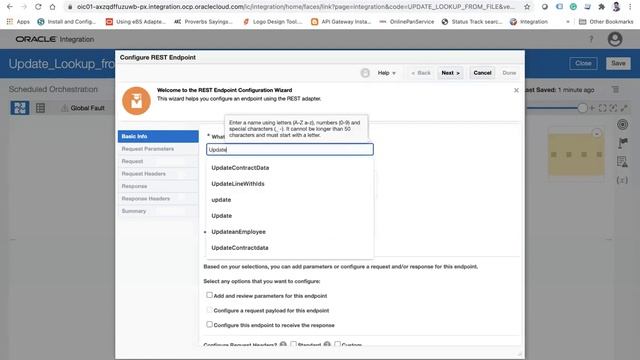Choose UpdateanEmployee suggestion
Image resolution: width=640 pixels, height=360 pixels.
(290, 231)
